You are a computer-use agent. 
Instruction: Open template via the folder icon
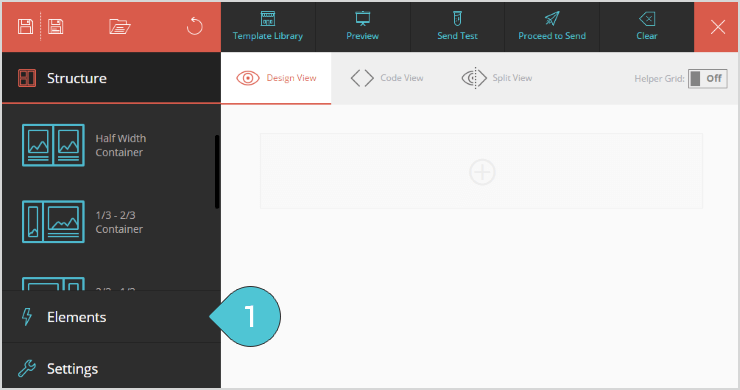(119, 26)
